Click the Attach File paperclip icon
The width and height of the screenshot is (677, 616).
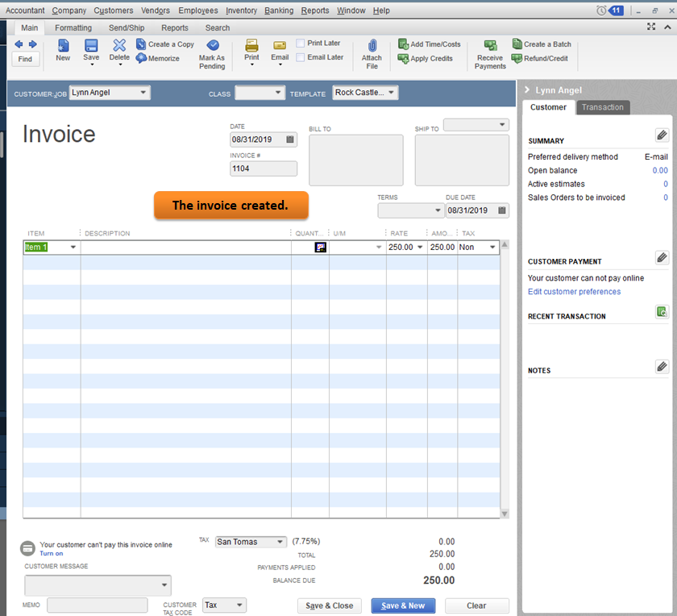tap(372, 46)
